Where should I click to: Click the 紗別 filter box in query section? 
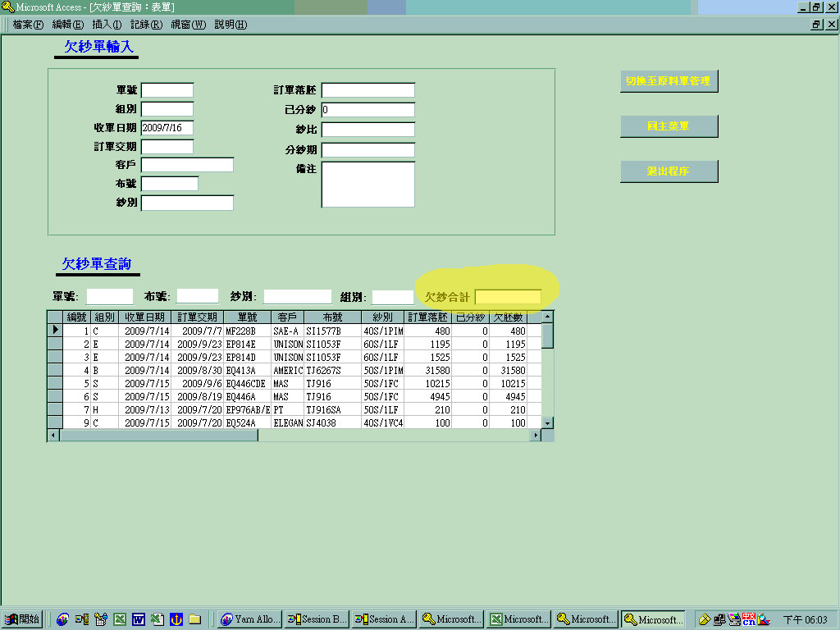[x=298, y=296]
